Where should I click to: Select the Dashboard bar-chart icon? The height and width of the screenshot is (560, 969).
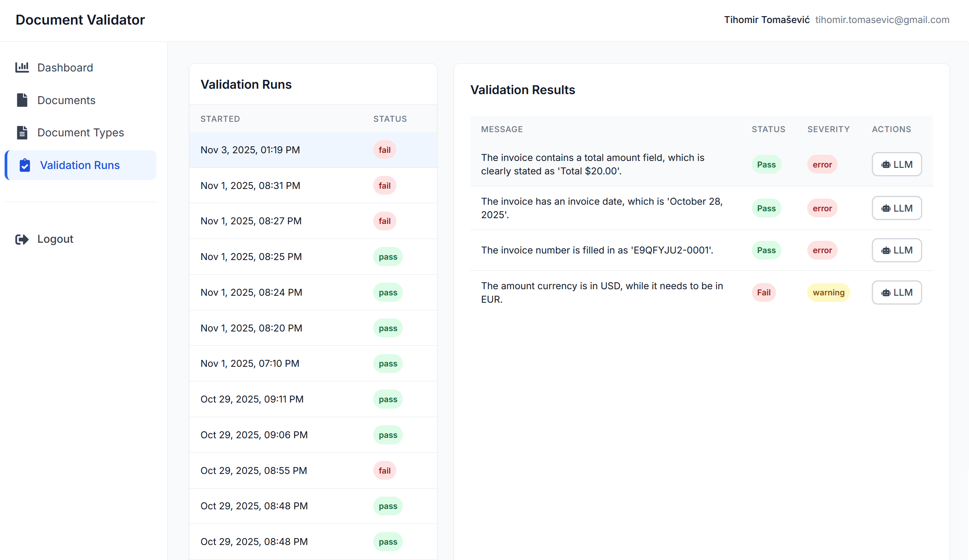pyautogui.click(x=22, y=67)
